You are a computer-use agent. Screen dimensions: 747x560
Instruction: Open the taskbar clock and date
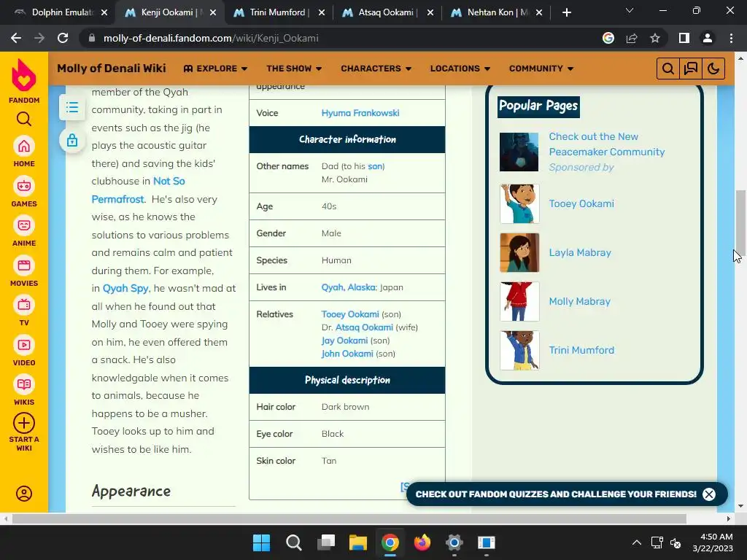[713, 542]
